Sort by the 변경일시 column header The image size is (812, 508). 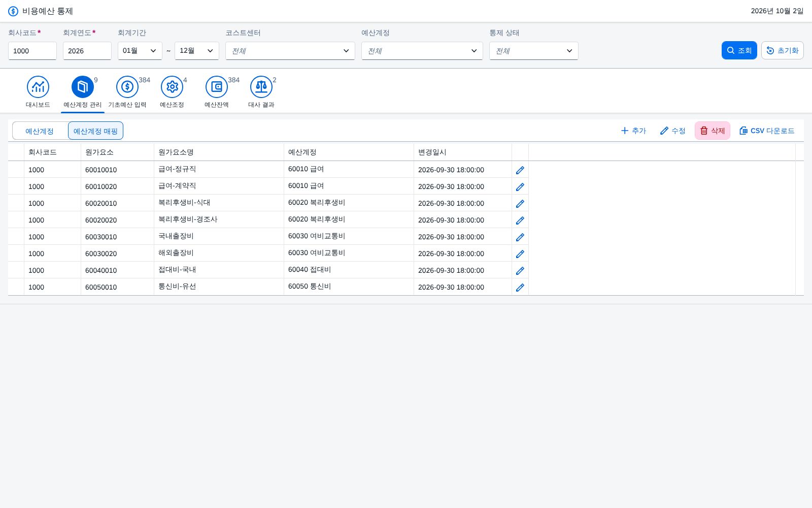point(463,152)
